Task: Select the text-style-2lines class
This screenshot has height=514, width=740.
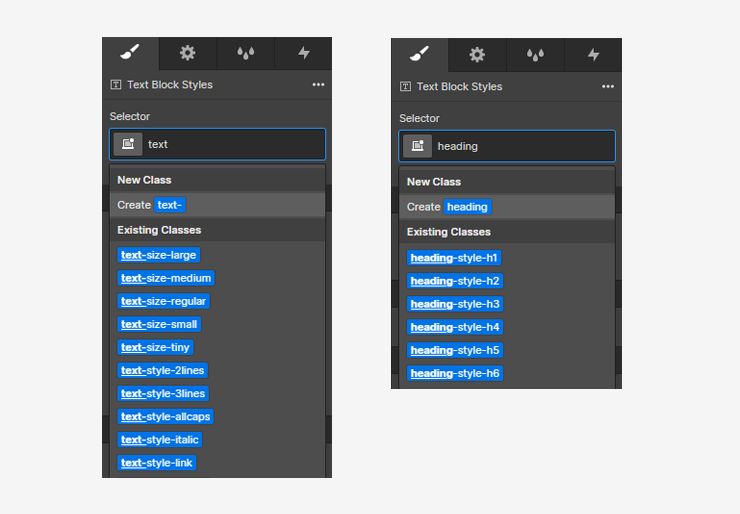Action: [163, 371]
